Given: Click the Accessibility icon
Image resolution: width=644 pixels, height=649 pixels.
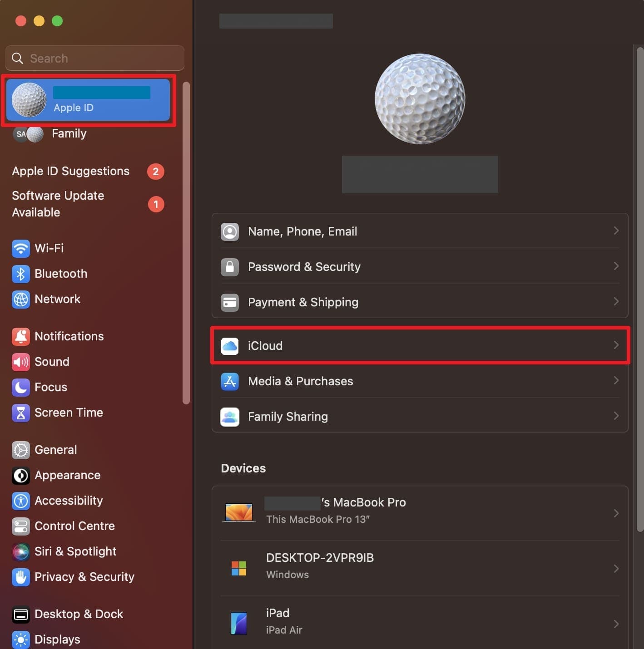Looking at the screenshot, I should (x=21, y=501).
